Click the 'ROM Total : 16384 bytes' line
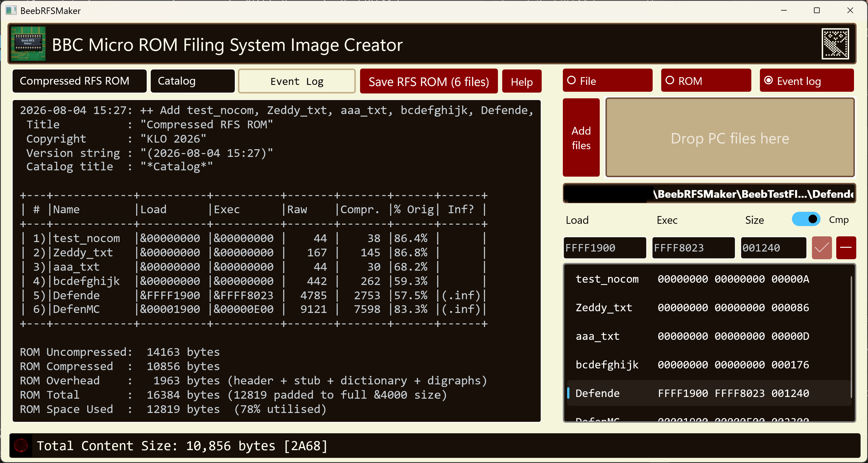Viewport: 868px width, 463px height. click(x=233, y=395)
